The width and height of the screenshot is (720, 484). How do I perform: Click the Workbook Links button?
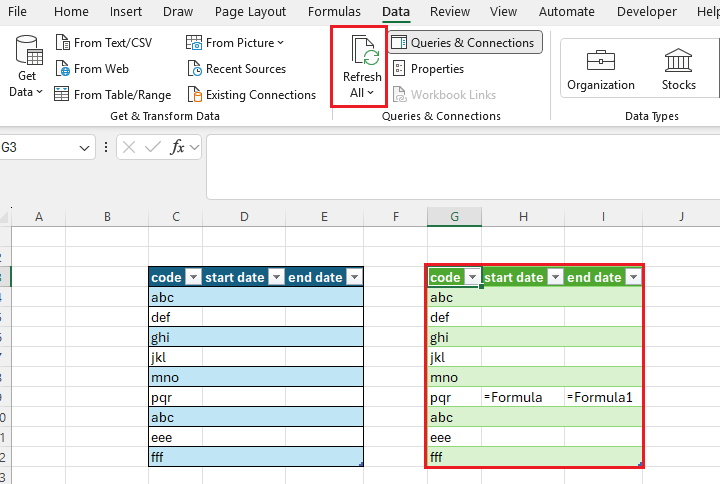pos(444,95)
